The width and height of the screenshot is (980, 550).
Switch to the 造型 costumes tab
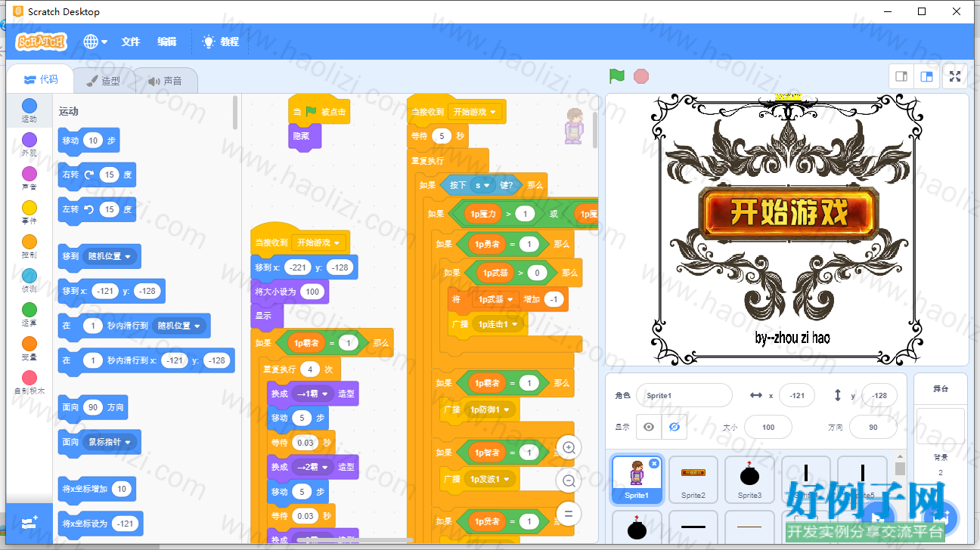[x=104, y=80]
